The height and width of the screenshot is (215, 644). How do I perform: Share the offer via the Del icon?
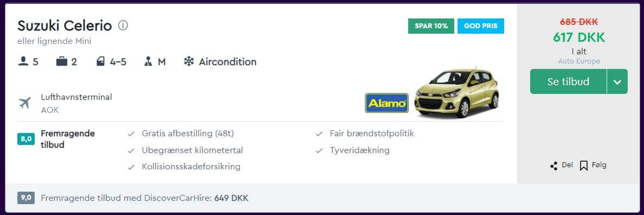pos(553,166)
